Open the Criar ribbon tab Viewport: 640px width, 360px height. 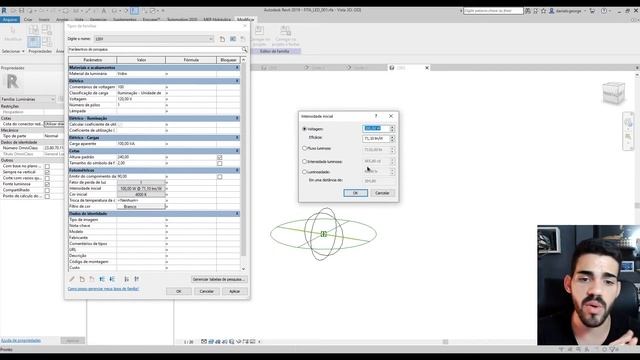[28, 20]
